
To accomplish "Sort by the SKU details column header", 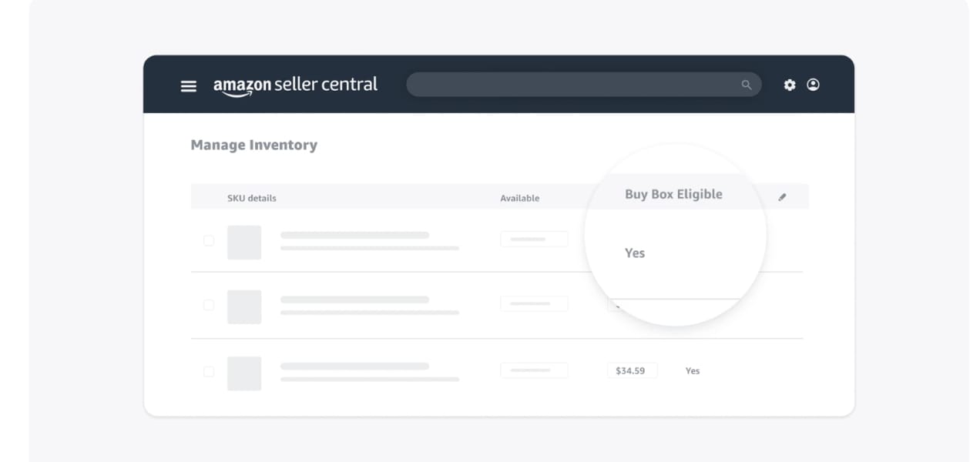I will pos(251,198).
